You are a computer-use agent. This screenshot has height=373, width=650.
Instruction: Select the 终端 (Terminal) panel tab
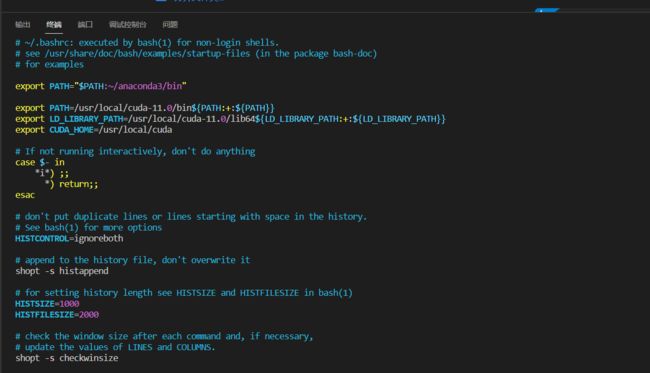tap(54, 25)
